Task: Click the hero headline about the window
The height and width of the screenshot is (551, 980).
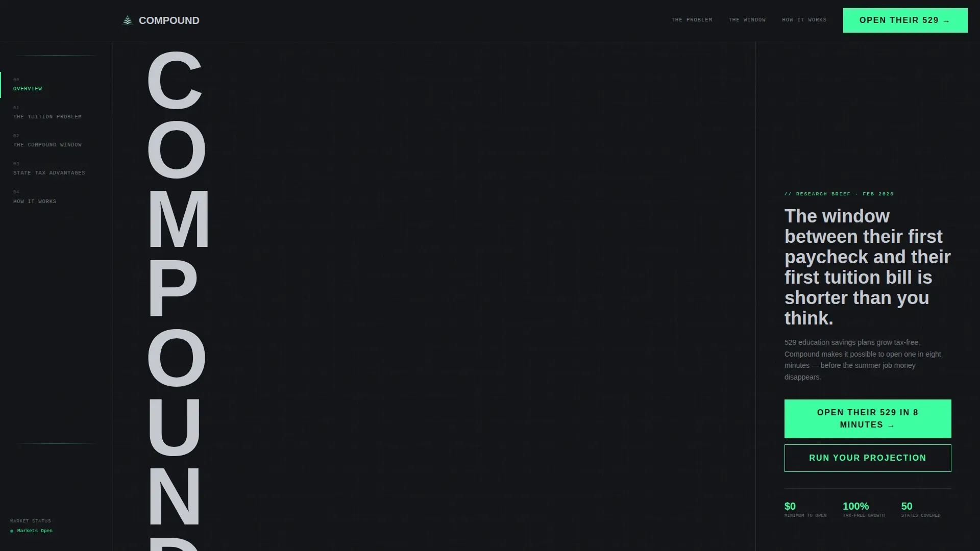Action: (x=868, y=267)
